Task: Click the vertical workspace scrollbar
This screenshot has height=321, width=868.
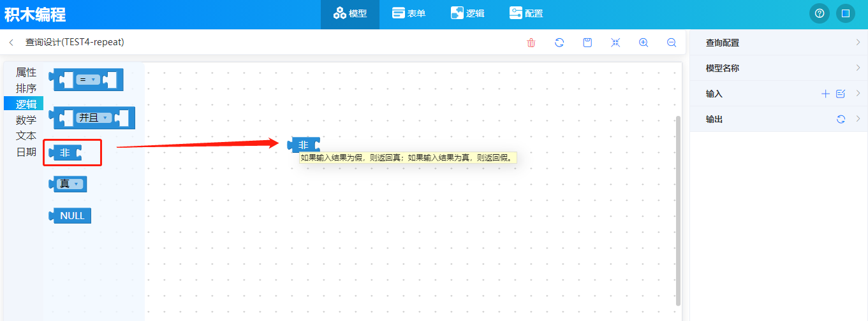Action: pyautogui.click(x=679, y=210)
